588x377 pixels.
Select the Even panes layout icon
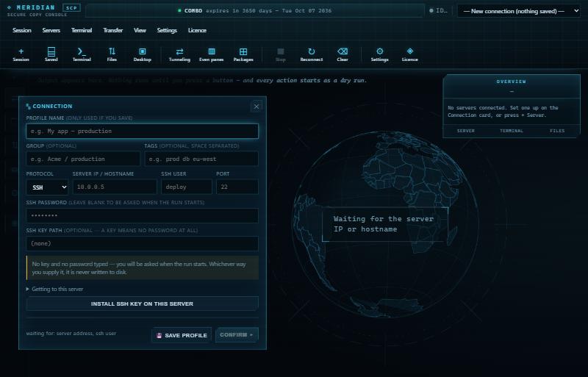click(212, 54)
